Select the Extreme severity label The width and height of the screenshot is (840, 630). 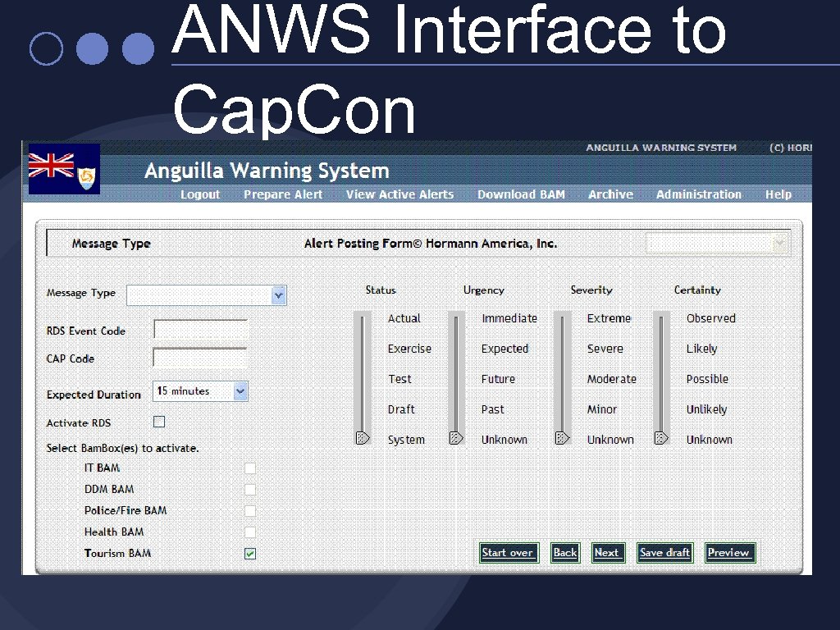[x=609, y=318]
